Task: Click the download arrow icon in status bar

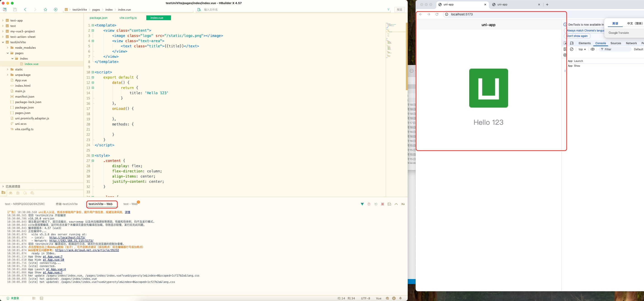Action: tap(394, 298)
